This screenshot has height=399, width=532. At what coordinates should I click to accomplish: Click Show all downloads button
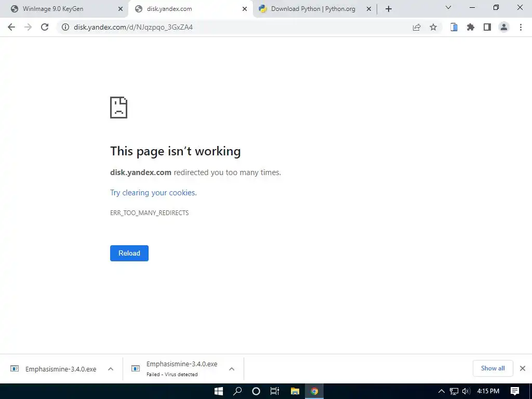tap(493, 368)
